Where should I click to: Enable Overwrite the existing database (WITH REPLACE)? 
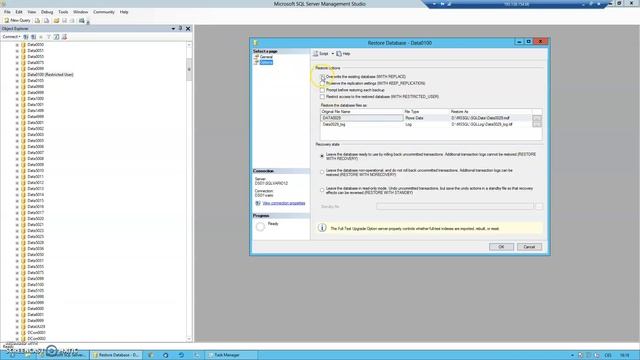pyautogui.click(x=322, y=76)
